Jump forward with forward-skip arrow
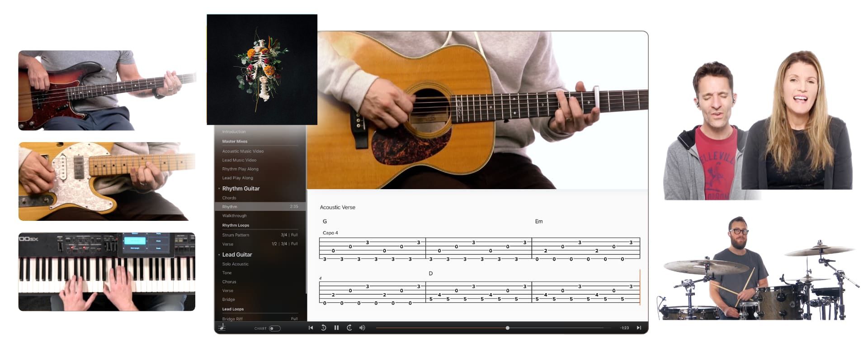The height and width of the screenshot is (362, 868). pos(349,328)
